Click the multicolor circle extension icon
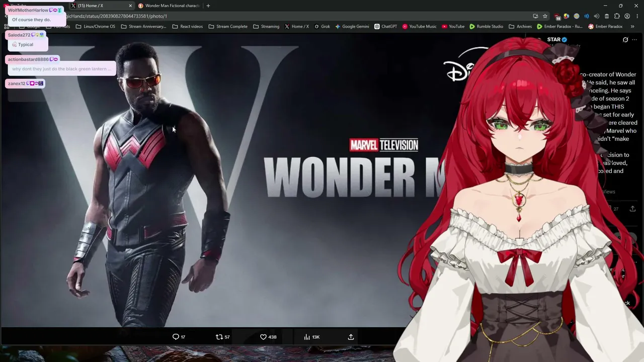 567,16
